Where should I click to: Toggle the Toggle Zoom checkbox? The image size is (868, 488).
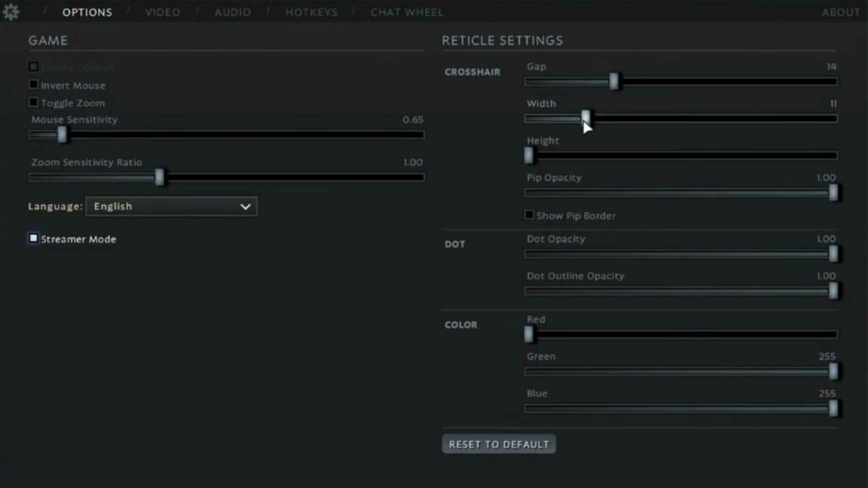(34, 103)
